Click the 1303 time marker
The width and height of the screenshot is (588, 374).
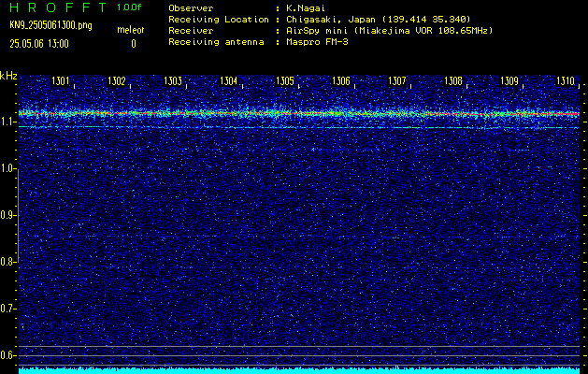coord(173,80)
